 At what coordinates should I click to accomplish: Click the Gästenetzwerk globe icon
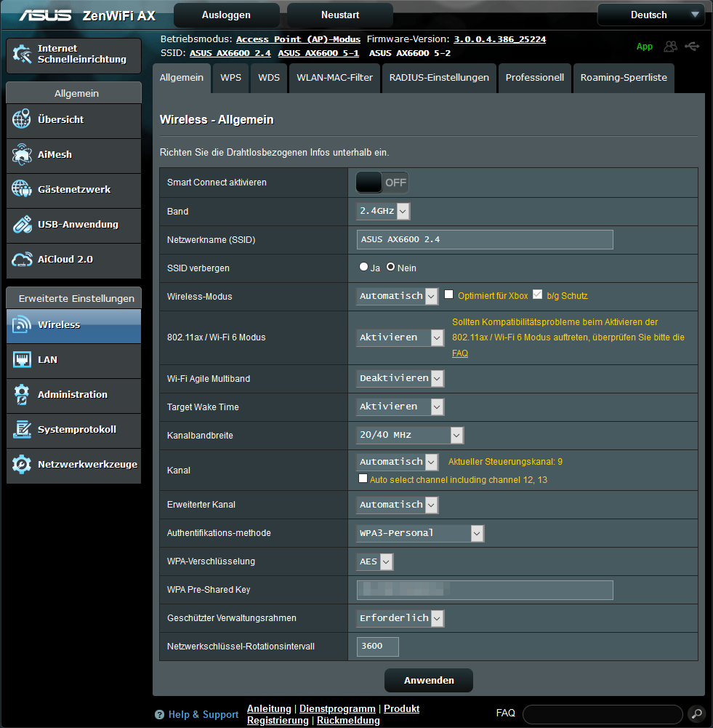tap(22, 189)
